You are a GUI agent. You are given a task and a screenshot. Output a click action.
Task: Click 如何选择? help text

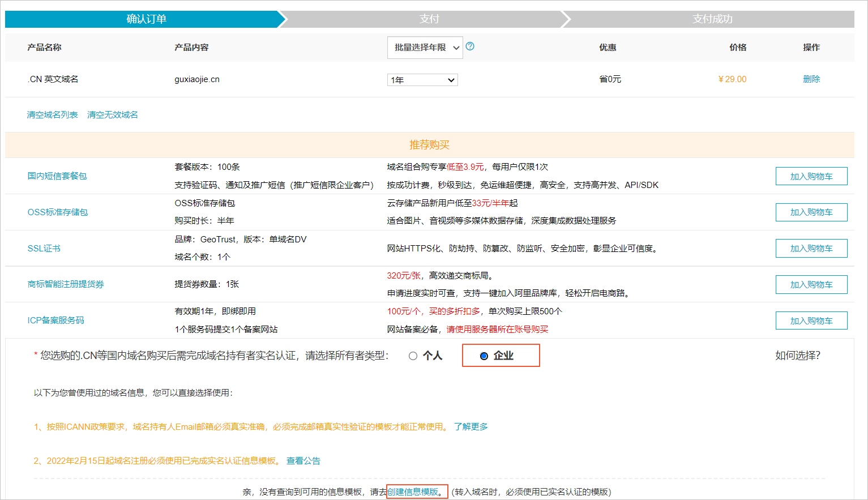tap(798, 356)
